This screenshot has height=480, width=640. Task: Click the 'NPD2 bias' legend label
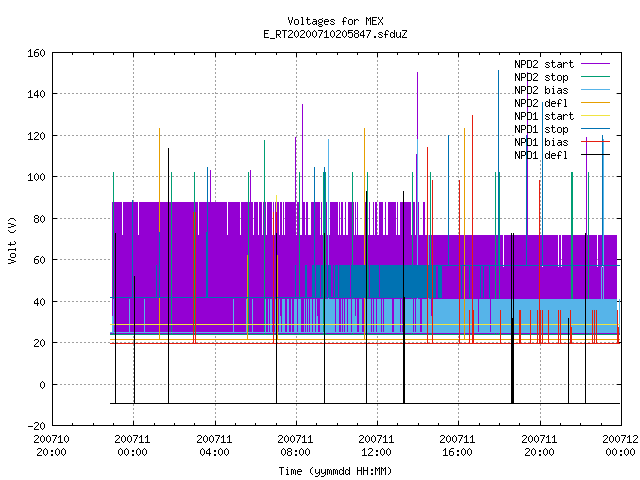pyautogui.click(x=541, y=90)
